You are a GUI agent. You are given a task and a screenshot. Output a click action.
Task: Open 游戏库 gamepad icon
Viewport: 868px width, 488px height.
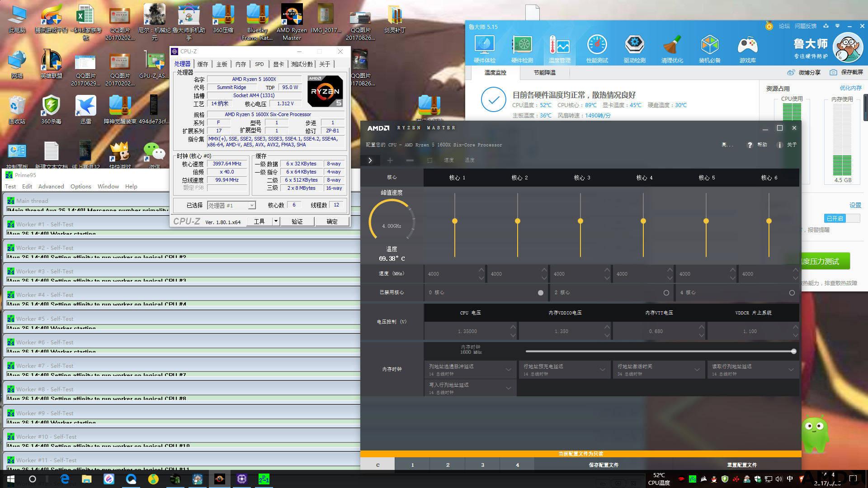click(747, 49)
